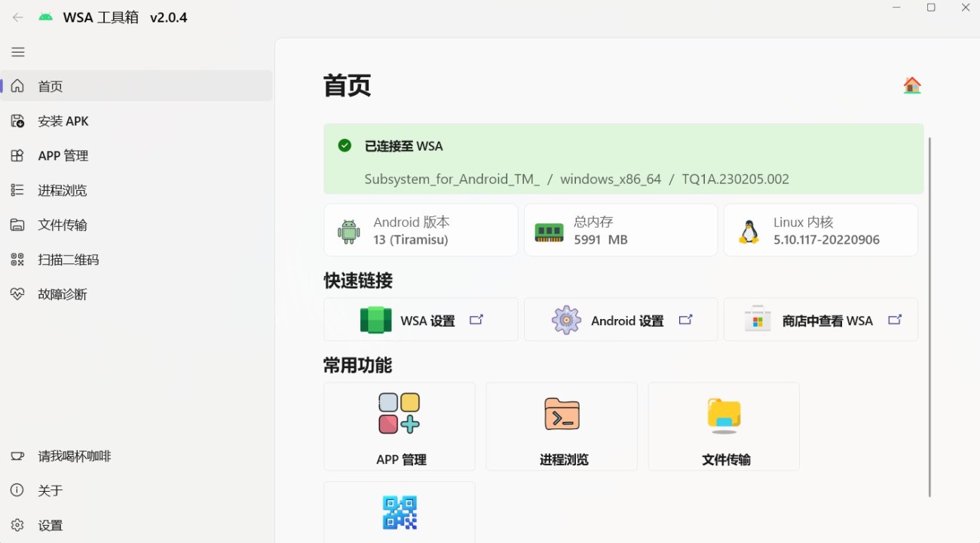Click 请我喝杯咖啡 entry
Screen dimensions: 980x543
[136, 456]
